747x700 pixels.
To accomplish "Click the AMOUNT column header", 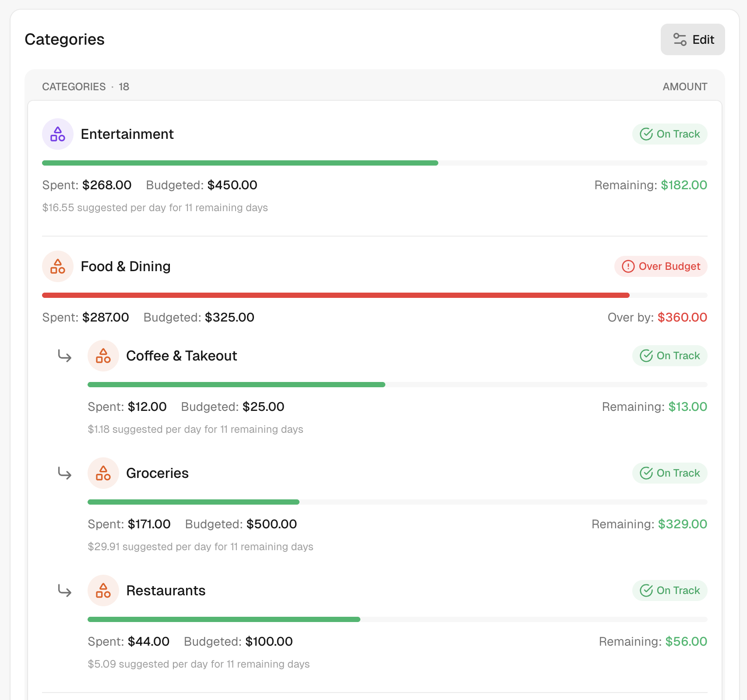I will [x=685, y=87].
